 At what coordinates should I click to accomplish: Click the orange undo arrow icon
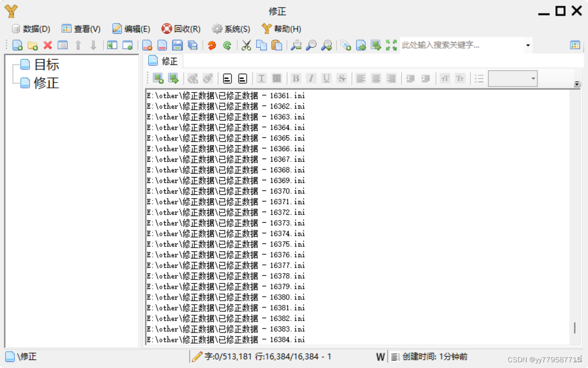point(212,45)
